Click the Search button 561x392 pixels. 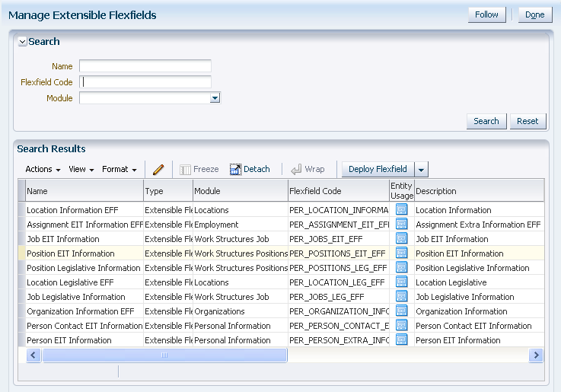pyautogui.click(x=486, y=121)
